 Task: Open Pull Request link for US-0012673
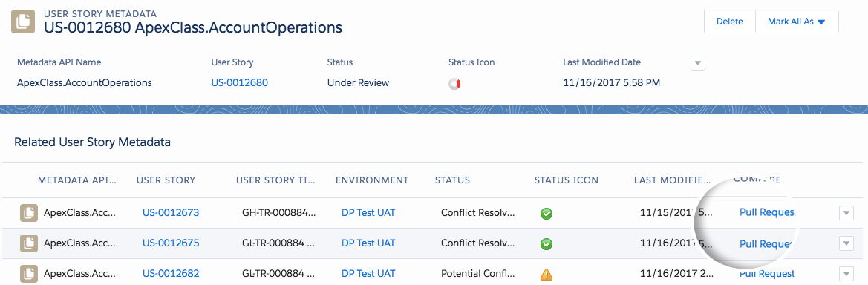tap(767, 212)
